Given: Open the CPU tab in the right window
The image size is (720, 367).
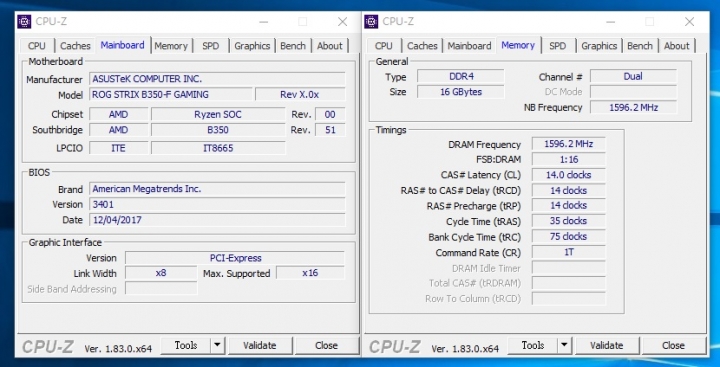Looking at the screenshot, I should [x=383, y=46].
